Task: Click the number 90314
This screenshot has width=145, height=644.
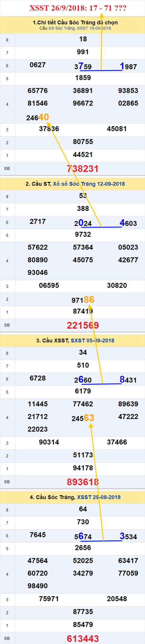Action: pos(49,442)
